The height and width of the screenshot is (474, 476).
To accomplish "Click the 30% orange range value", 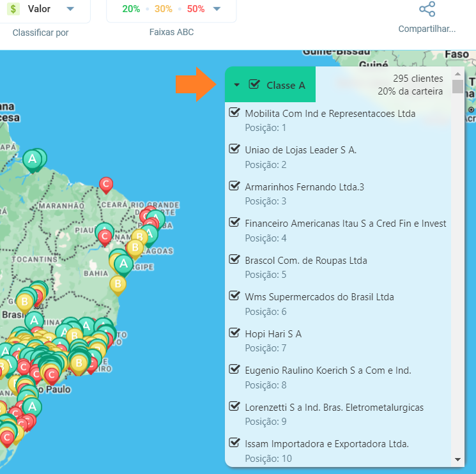I will click(164, 9).
